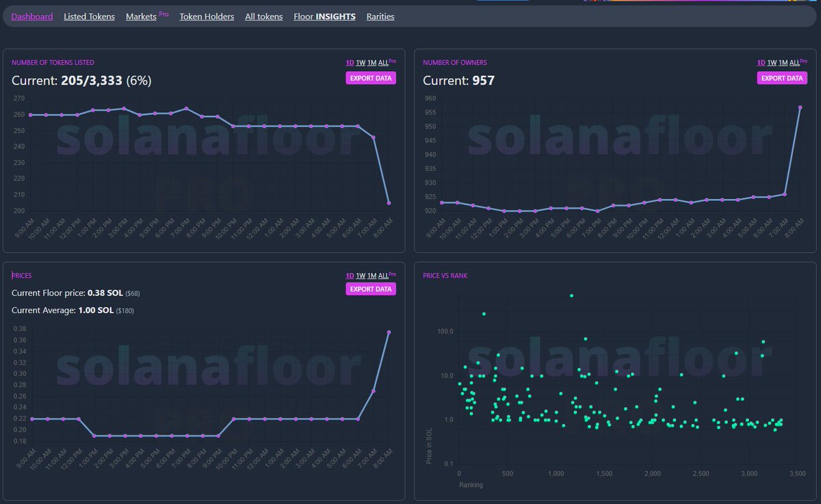Viewport: 821px width, 504px height.
Task: Click the 7:00 AM data point on Prices chart
Action: (x=374, y=390)
